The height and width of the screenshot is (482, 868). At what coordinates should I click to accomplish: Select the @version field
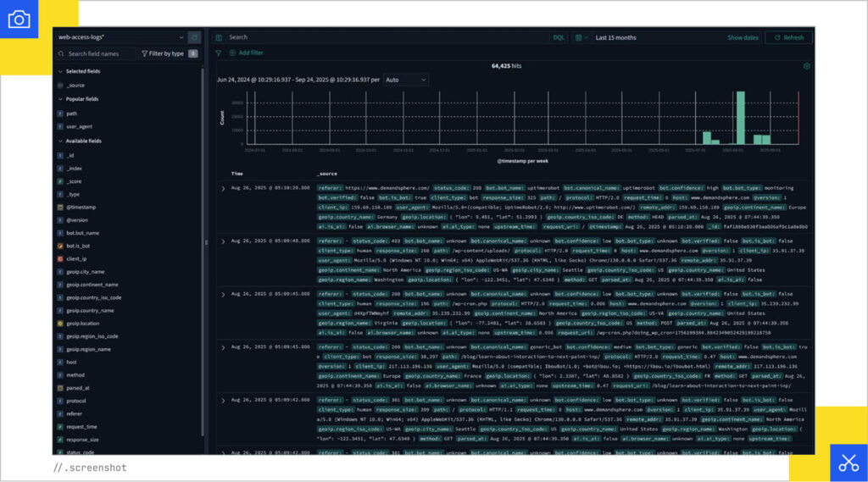[x=77, y=220]
